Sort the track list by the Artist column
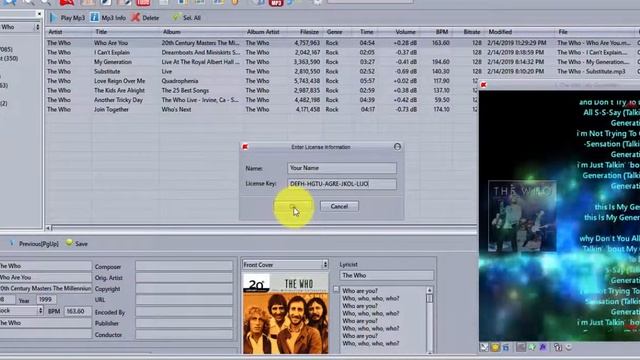 pyautogui.click(x=69, y=32)
